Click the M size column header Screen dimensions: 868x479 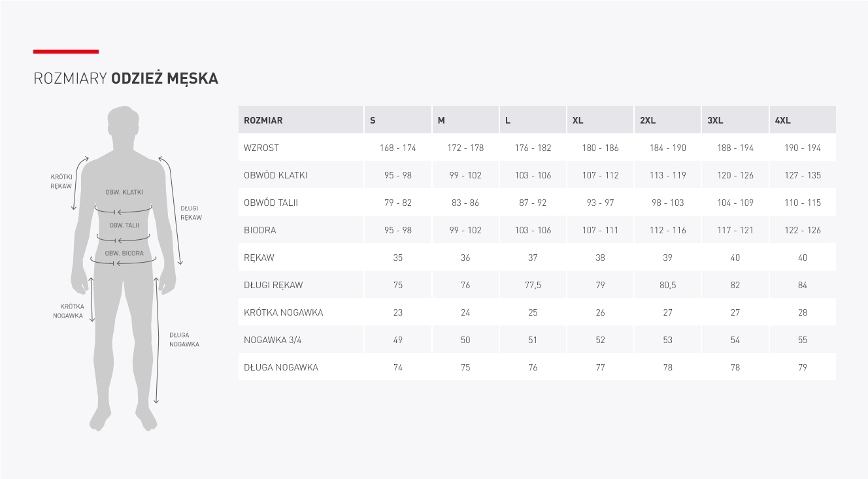pos(441,120)
